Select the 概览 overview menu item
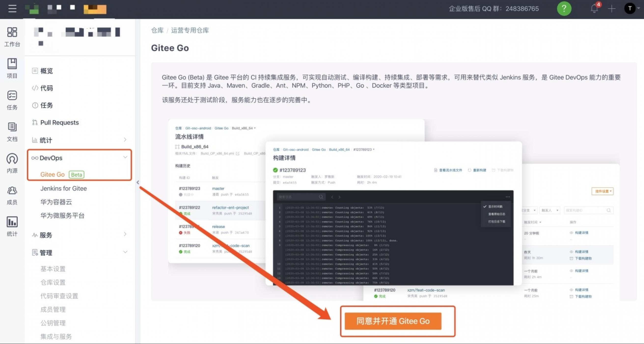Viewport: 644px width, 344px height. (x=46, y=71)
